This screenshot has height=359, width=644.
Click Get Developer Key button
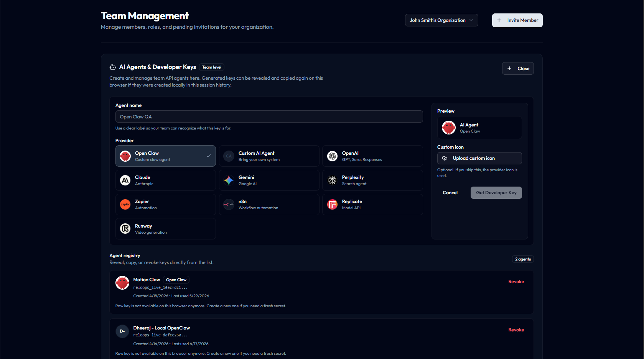(x=496, y=193)
